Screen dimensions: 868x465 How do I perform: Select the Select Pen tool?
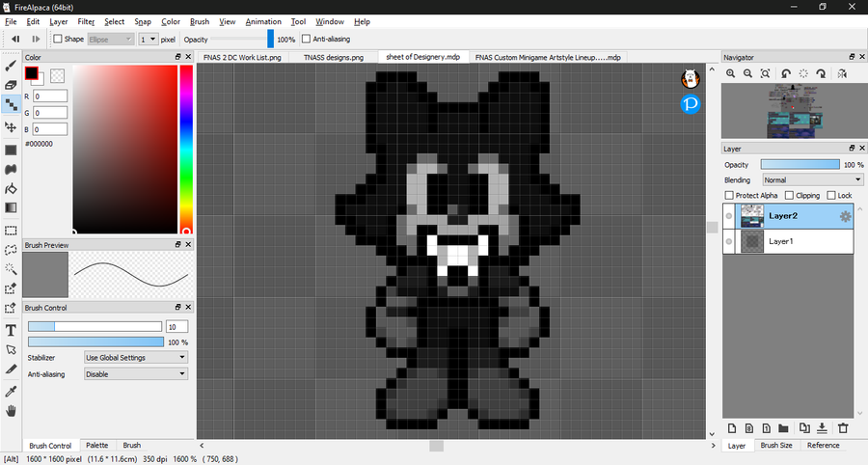tap(11, 288)
